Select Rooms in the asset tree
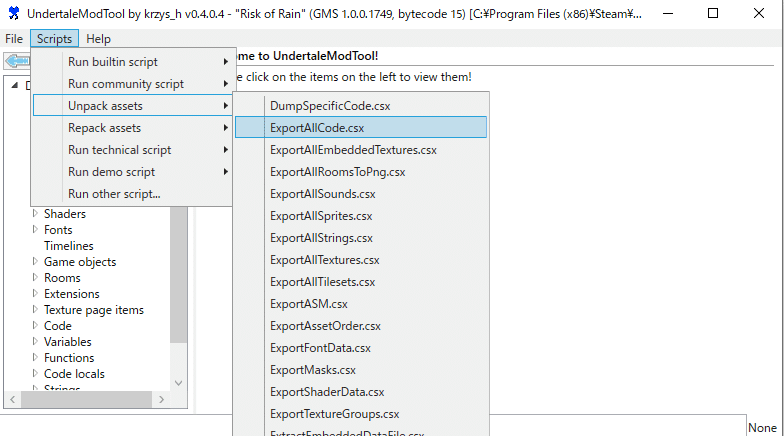The height and width of the screenshot is (436, 784). (x=62, y=278)
